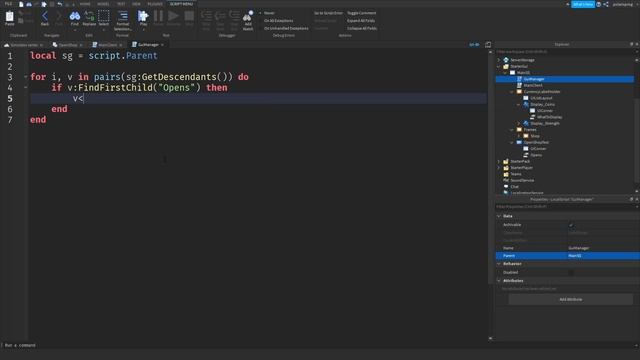
Task: Switch to the MODEL ribbon tab
Action: [103, 4]
